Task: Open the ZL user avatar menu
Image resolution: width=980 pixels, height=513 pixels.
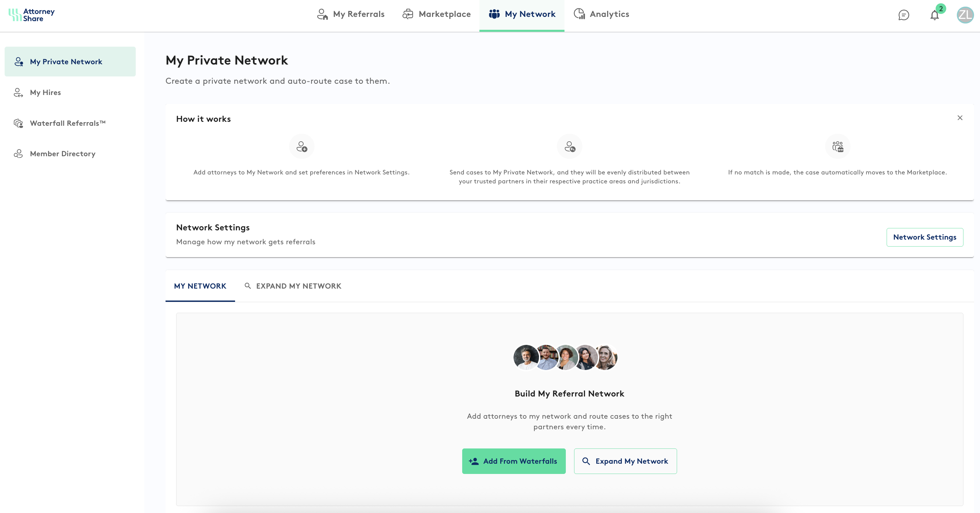Action: click(965, 15)
